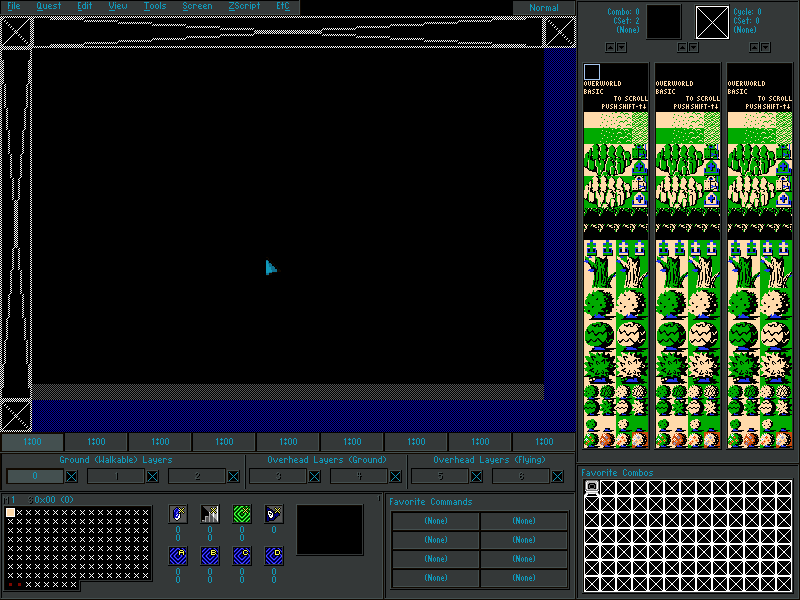The image size is (800, 600).
Task: Open the Quest menu
Action: coord(49,7)
